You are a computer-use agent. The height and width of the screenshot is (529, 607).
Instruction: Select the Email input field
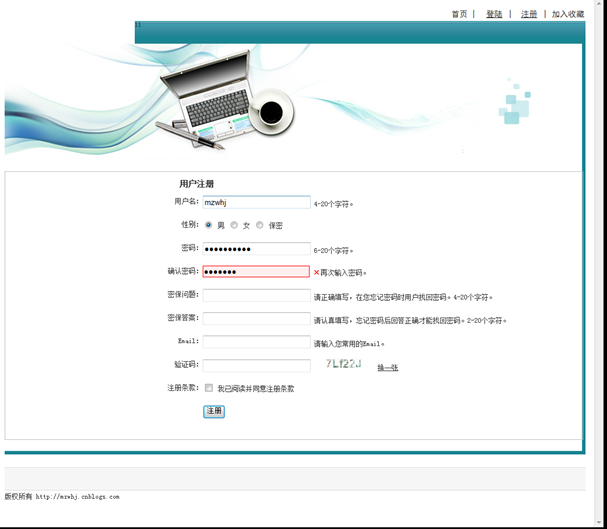(256, 342)
